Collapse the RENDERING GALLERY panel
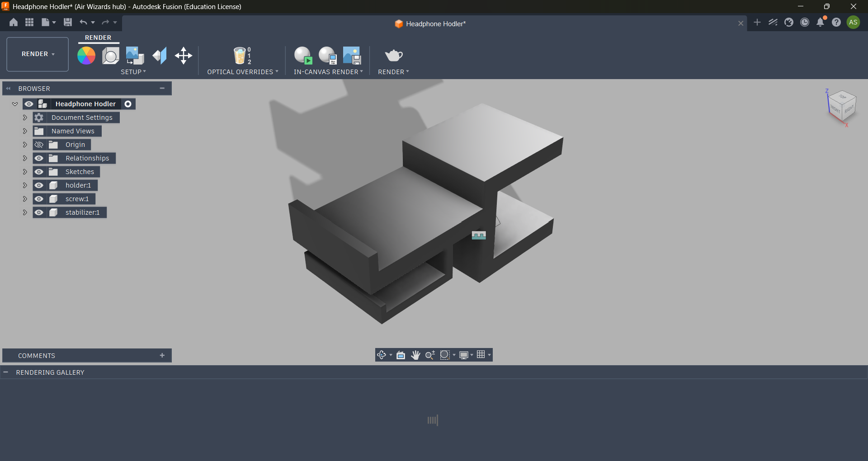The image size is (868, 461). click(x=6, y=372)
